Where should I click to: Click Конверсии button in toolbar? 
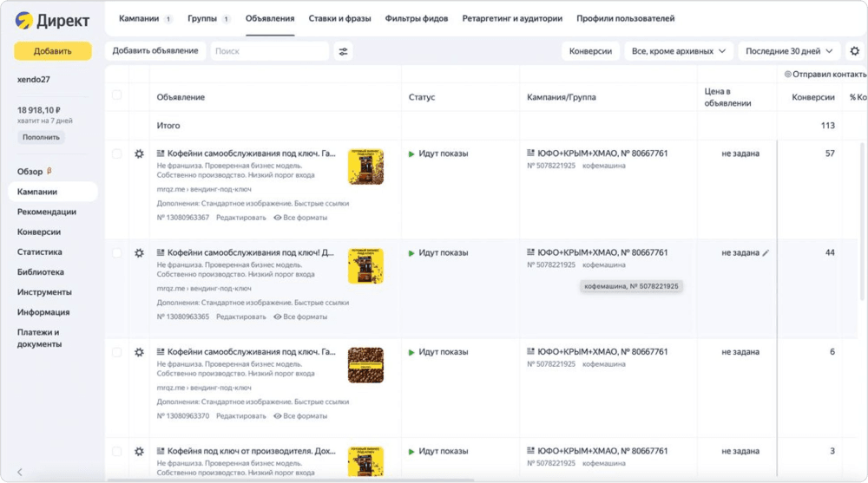tap(590, 51)
